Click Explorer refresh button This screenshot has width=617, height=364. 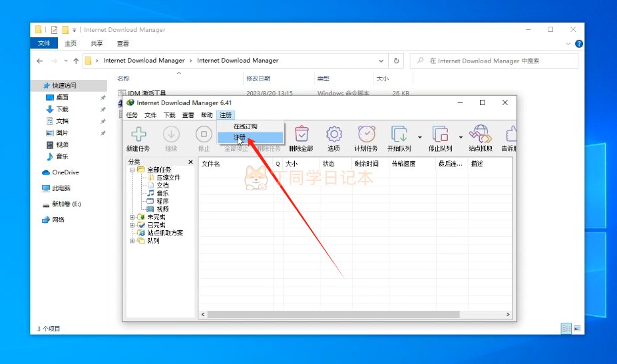pos(396,61)
